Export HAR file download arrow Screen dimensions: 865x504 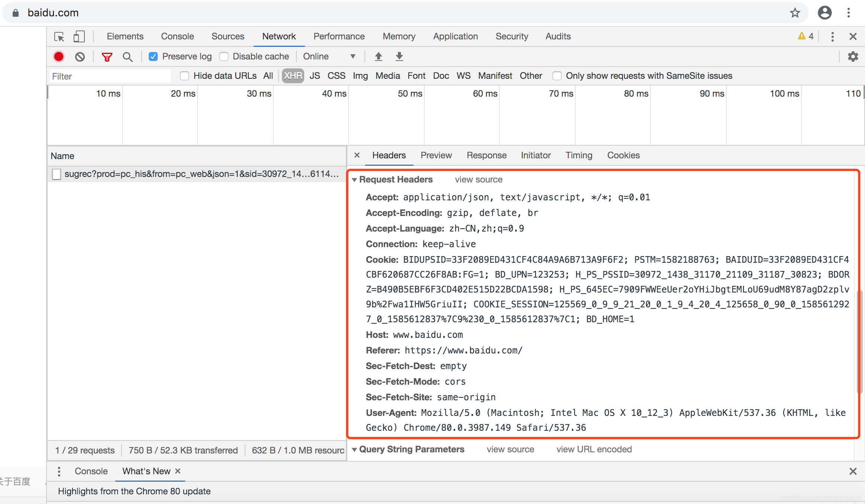pos(399,56)
